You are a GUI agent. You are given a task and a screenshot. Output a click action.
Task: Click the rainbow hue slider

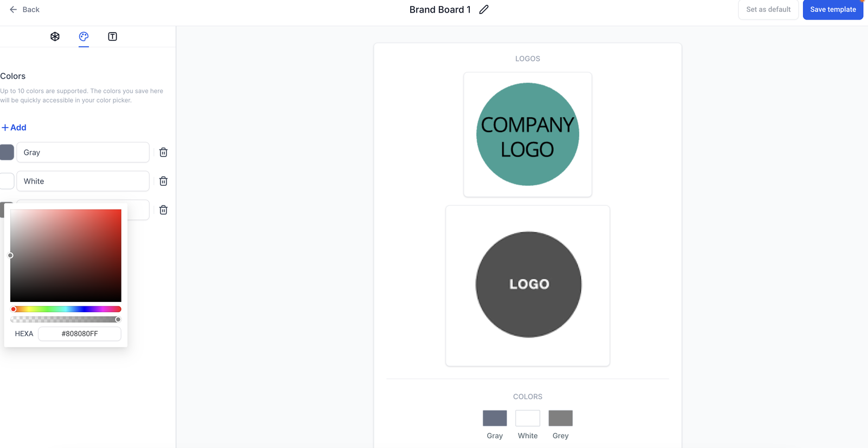click(66, 309)
